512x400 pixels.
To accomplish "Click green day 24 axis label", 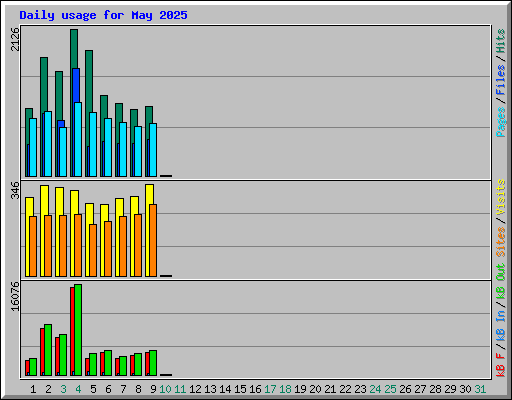I will 375,389.
